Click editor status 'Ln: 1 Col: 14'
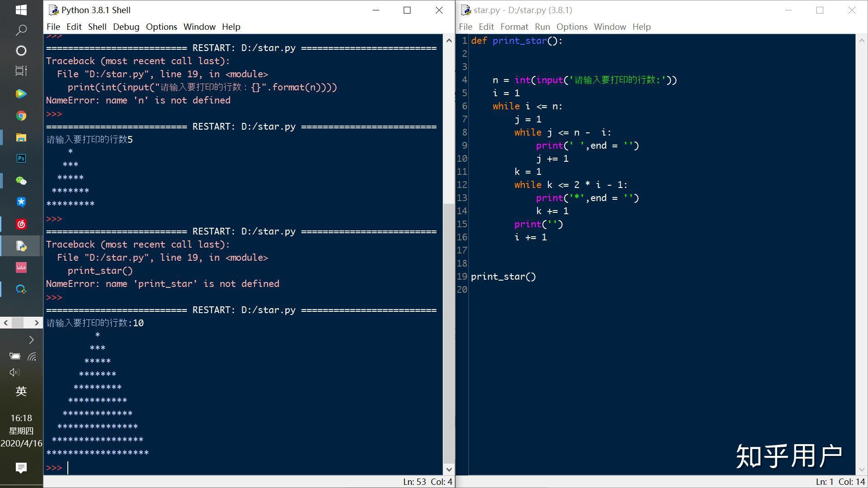This screenshot has width=868, height=488. coord(840,482)
